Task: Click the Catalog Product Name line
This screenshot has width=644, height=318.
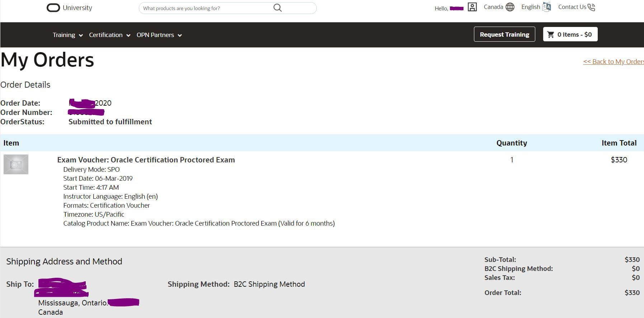Action: [199, 223]
